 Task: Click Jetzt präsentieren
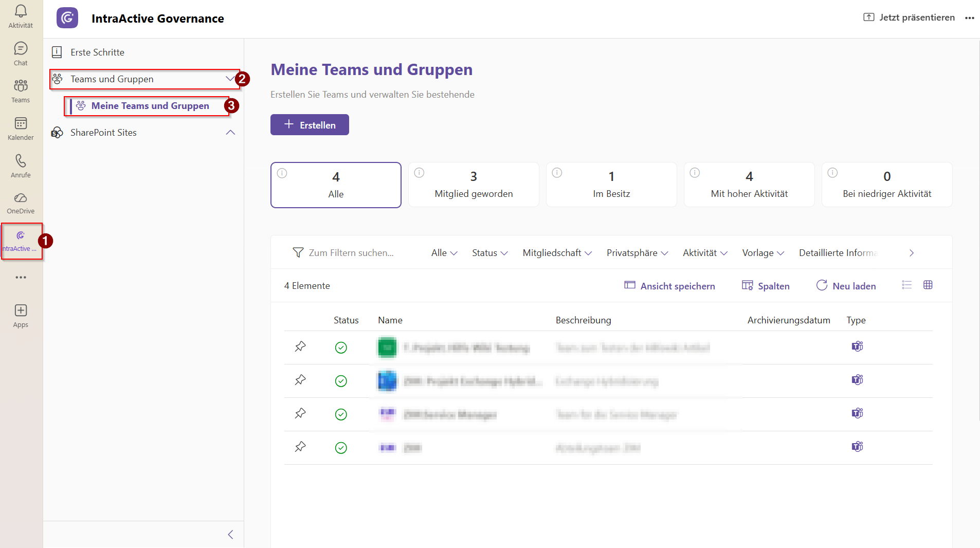tap(909, 17)
